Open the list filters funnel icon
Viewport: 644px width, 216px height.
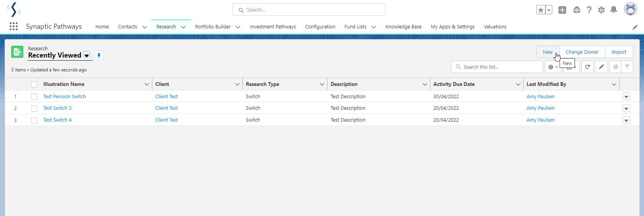tap(627, 67)
